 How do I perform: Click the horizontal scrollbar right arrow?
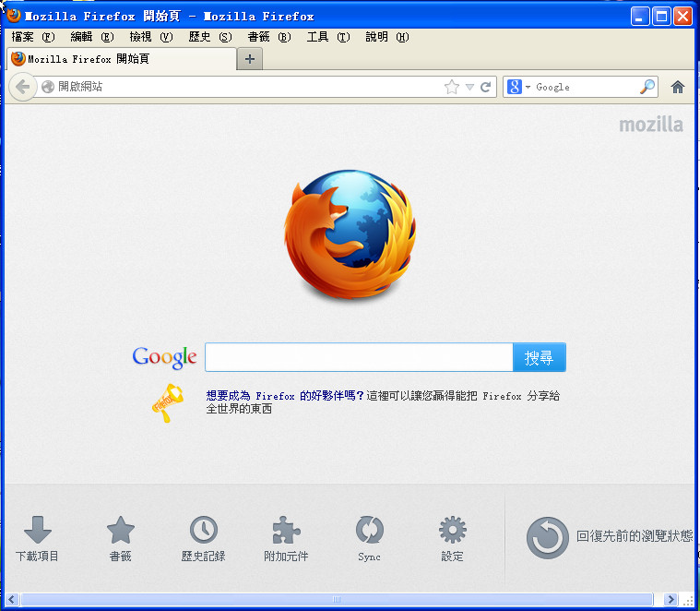point(670,599)
